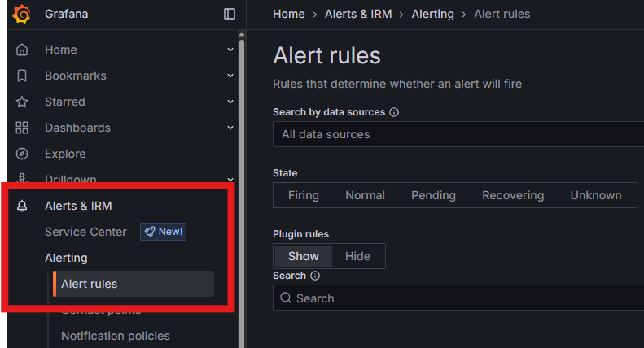Click the Dashboards grid icon
Viewport: 644px width, 348px height.
pos(22,128)
